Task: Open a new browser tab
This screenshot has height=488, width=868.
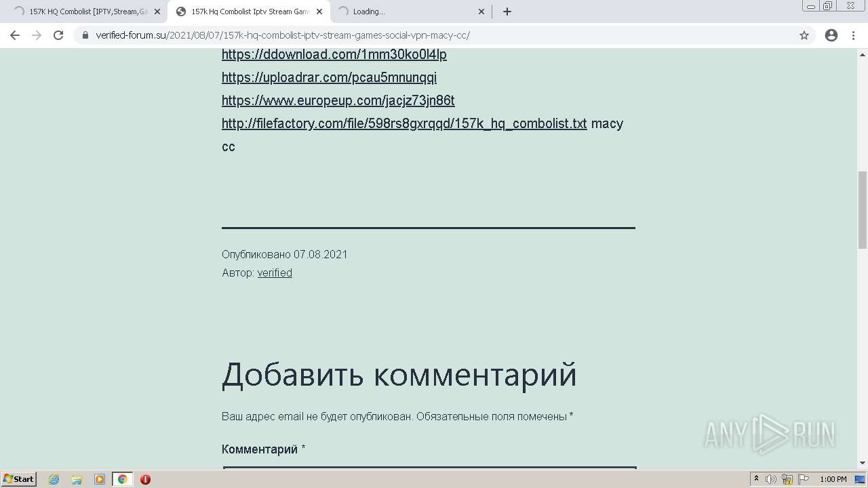Action: (x=507, y=12)
